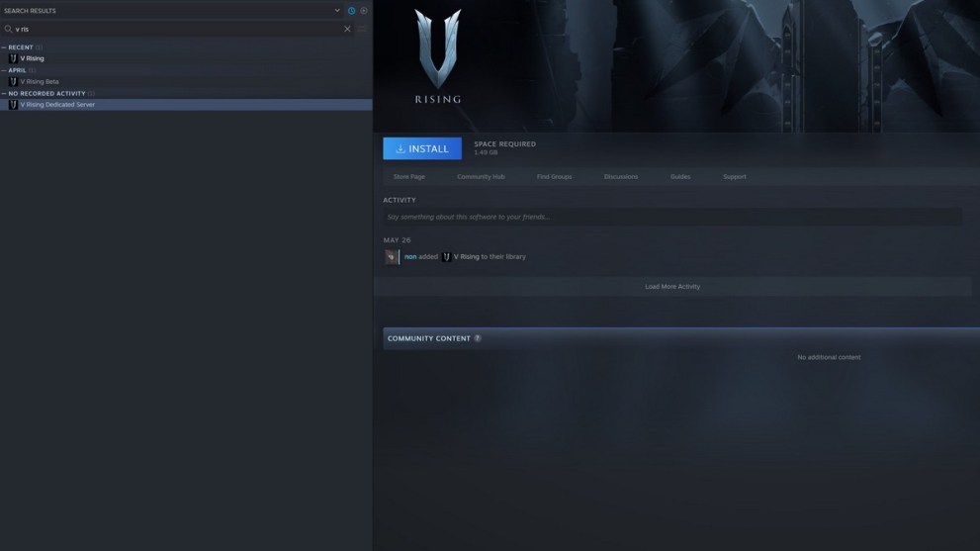Clear the search text with the X
Image resolution: width=980 pixels, height=551 pixels.
[x=347, y=29]
